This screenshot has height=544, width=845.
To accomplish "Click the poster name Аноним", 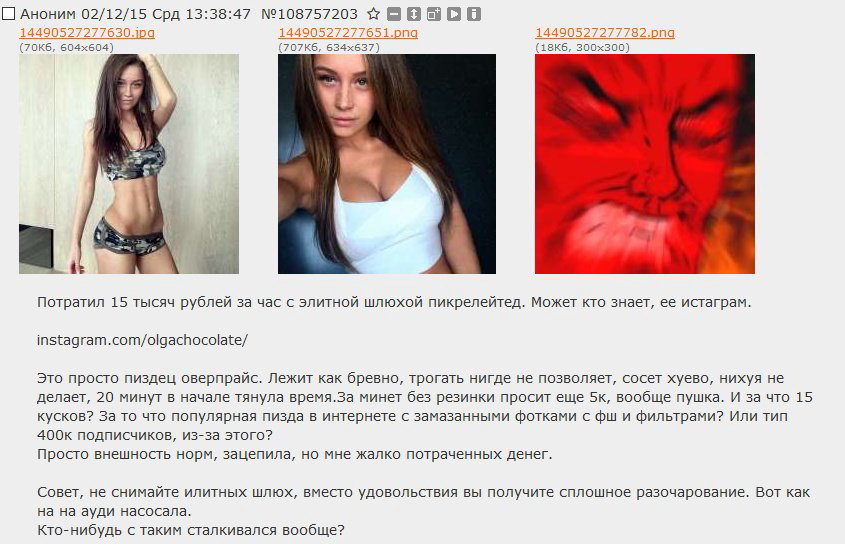I will point(48,14).
